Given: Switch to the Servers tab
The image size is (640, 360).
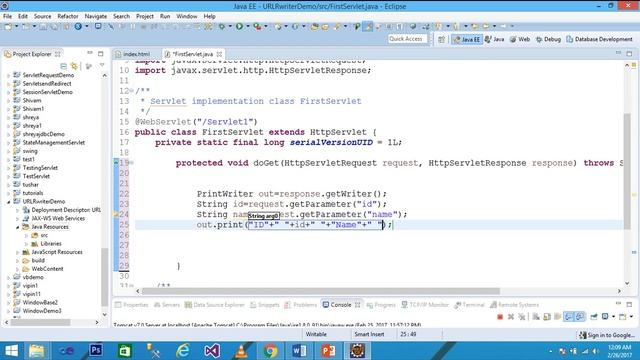Looking at the screenshot, I should point(167,305).
